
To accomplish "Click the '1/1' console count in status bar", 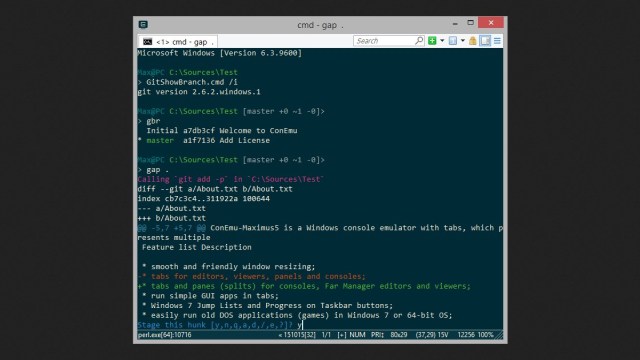I will click(326, 335).
